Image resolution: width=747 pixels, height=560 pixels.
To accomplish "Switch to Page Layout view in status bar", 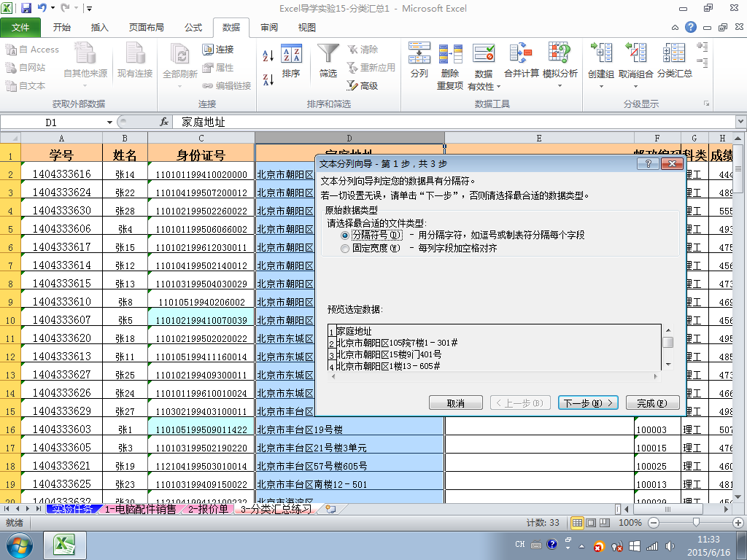I will click(591, 523).
